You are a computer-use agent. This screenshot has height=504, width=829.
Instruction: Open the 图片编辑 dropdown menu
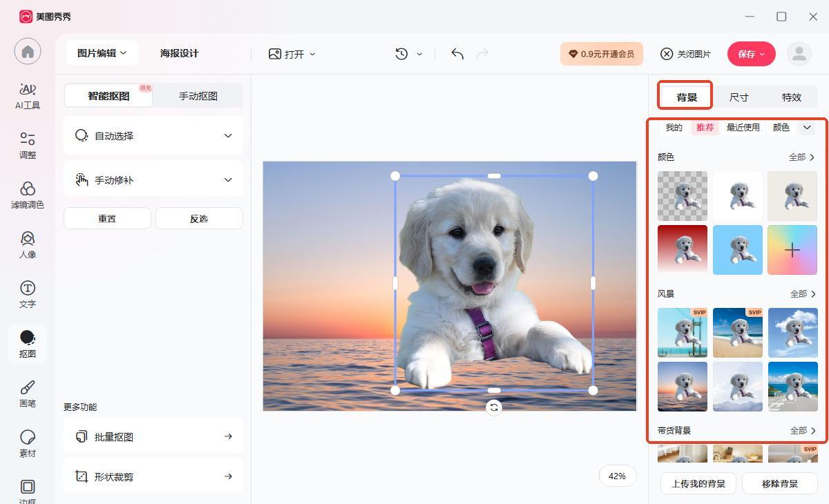(102, 53)
